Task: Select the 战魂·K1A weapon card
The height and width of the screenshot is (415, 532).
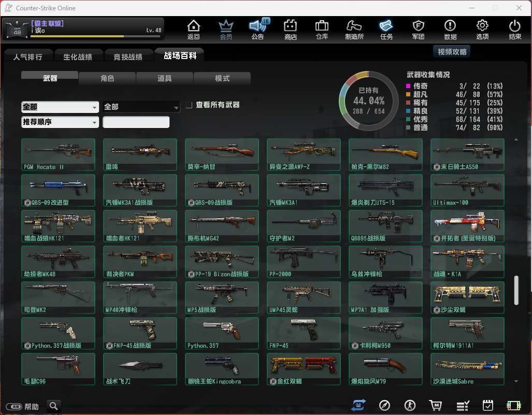Action: 467,262
